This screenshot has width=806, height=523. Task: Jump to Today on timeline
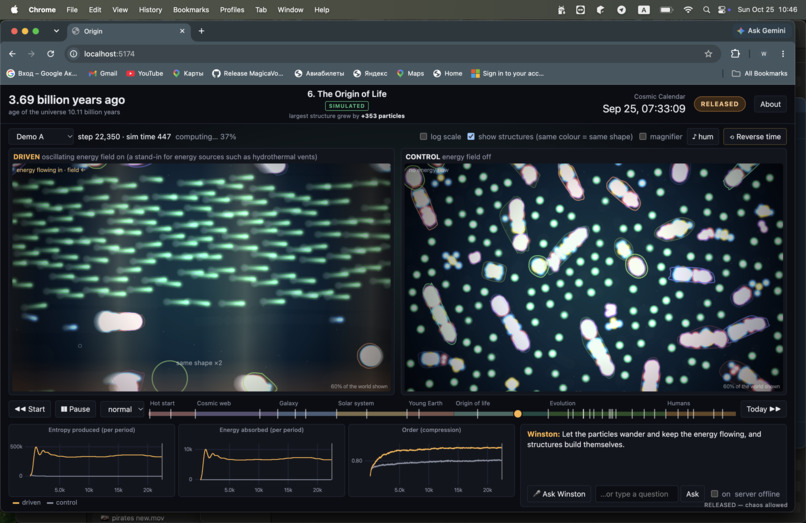[x=763, y=409]
